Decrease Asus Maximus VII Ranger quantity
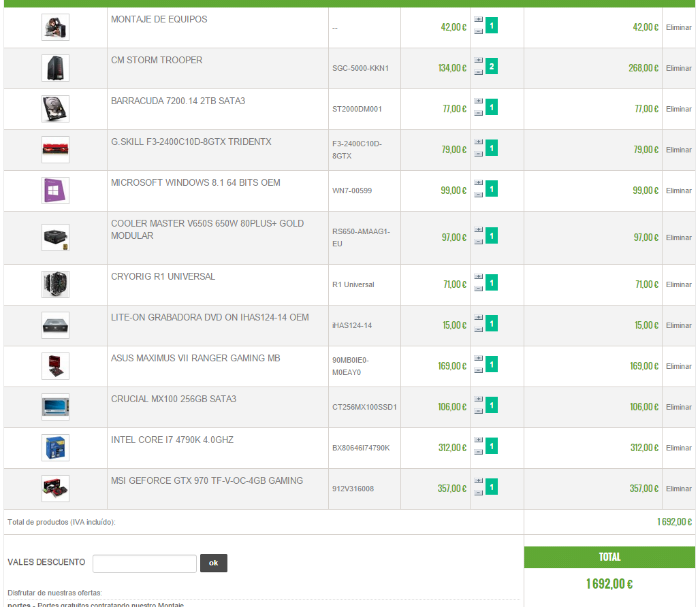The height and width of the screenshot is (607, 700). pos(478,370)
